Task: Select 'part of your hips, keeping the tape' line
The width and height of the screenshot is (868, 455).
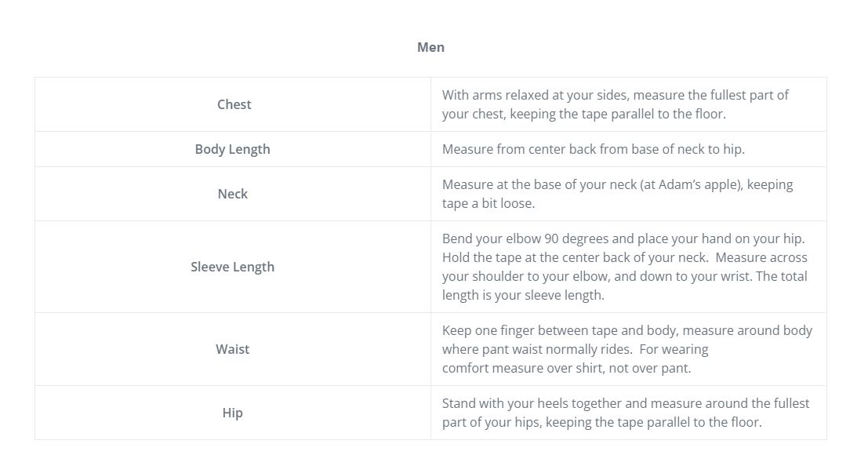Action: click(601, 422)
